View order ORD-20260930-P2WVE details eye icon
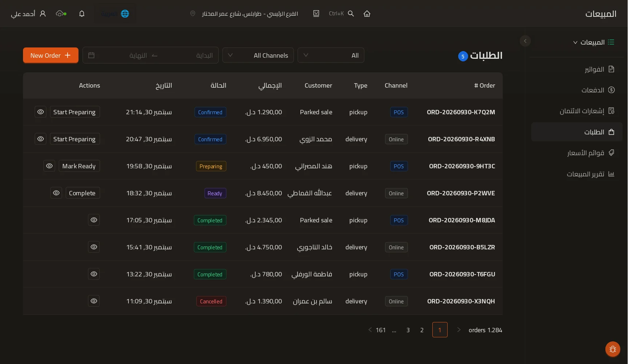 pos(56,193)
